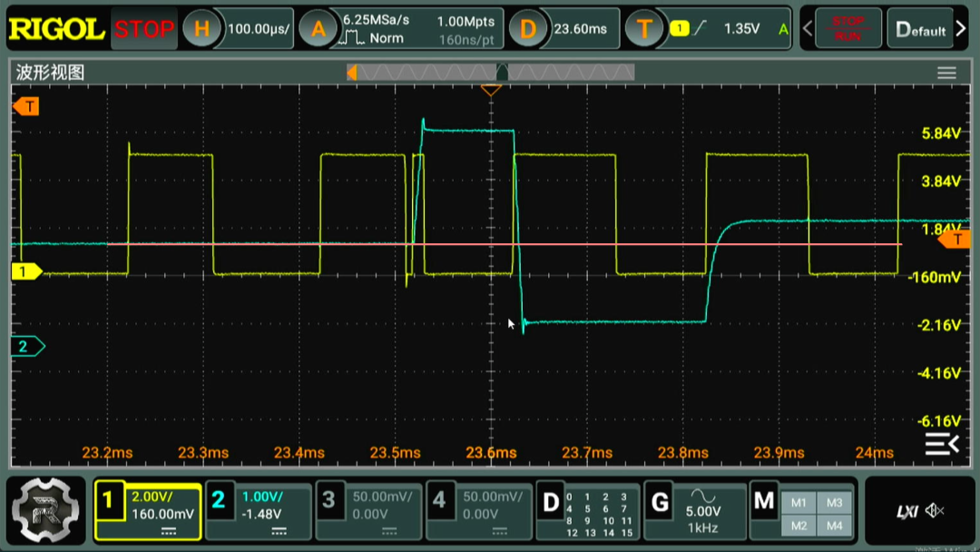Open generator 5.00V 1kHz sine settings
Image resolution: width=980 pixels, height=552 pixels.
702,512
